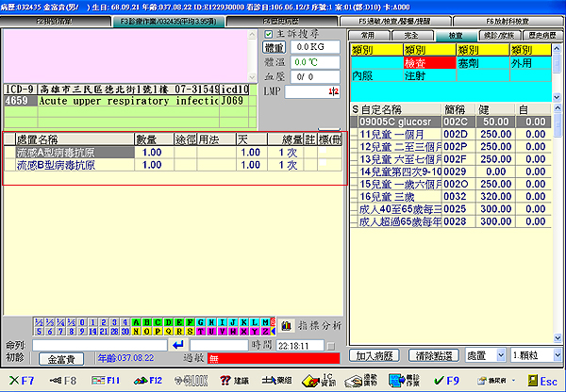The width and height of the screenshot is (566, 392).
Task: Click the F7 cancel icon in bottom toolbar
Action: pos(21,380)
